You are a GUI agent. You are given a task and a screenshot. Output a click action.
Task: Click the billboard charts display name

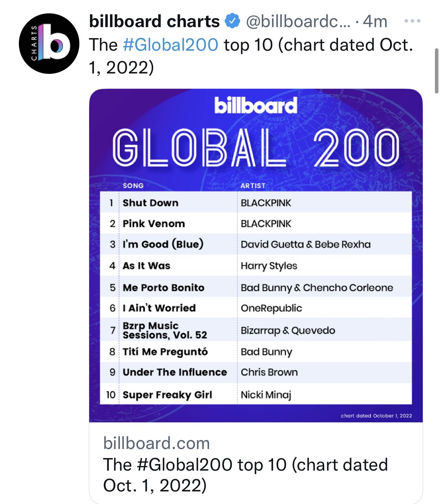(154, 21)
